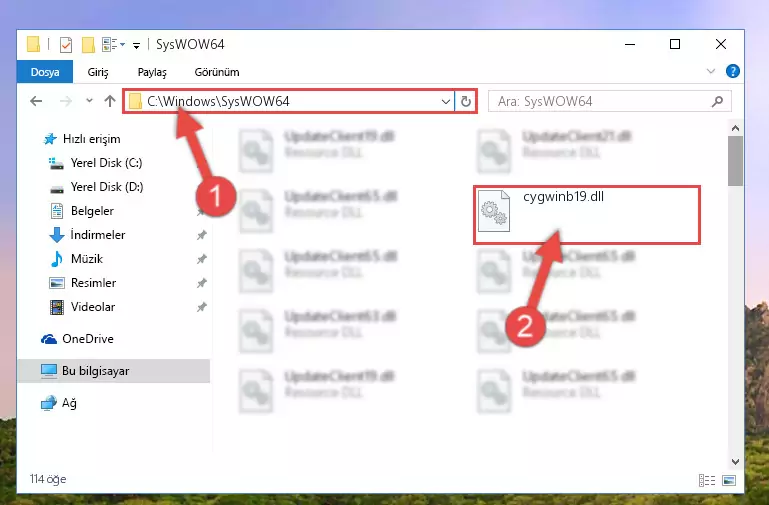Click the New folder quick access icon
Image resolution: width=769 pixels, height=505 pixels.
(88, 45)
